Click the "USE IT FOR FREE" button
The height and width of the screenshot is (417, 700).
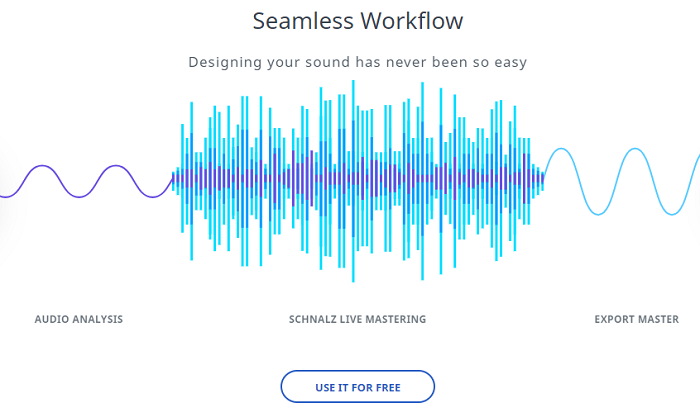[358, 386]
